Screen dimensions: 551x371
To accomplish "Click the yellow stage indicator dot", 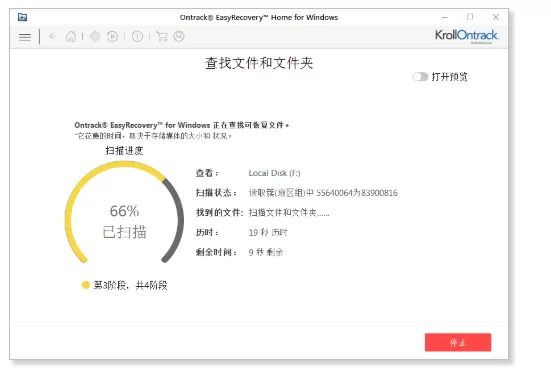I will [x=85, y=285].
